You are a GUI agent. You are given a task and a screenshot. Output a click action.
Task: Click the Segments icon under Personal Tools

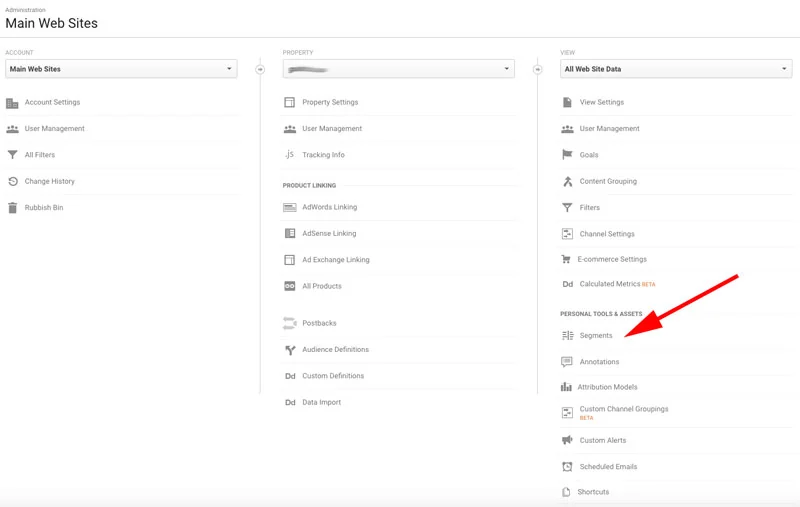click(x=567, y=335)
